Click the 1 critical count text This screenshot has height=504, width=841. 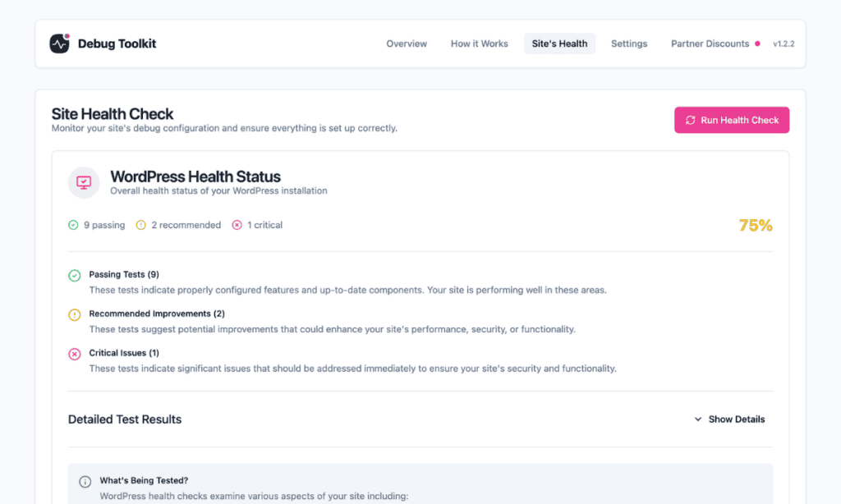(265, 225)
